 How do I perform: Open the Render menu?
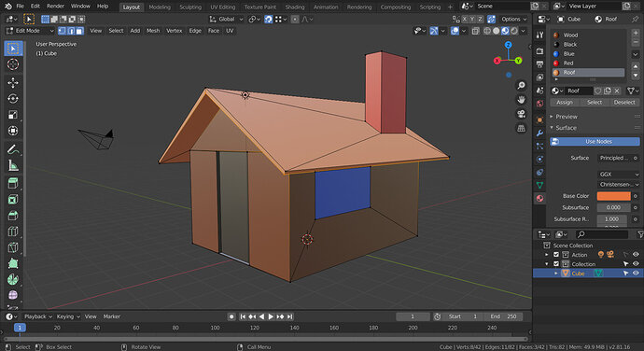[x=55, y=7]
